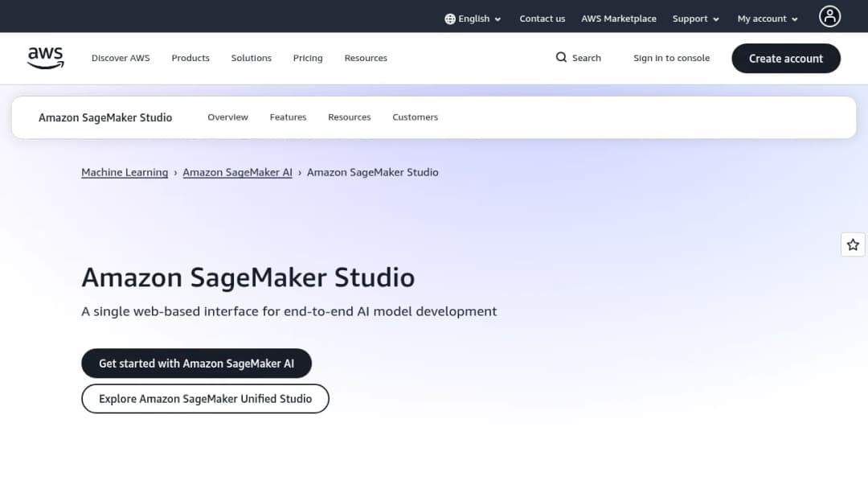868x489 pixels.
Task: Open Machine Learning breadcrumb link
Action: click(x=125, y=172)
